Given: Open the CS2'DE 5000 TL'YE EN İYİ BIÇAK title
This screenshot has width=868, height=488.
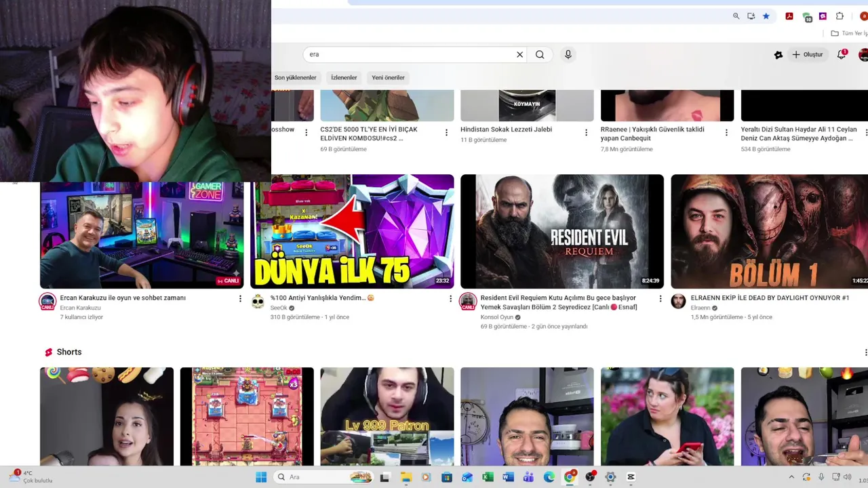Looking at the screenshot, I should point(370,134).
